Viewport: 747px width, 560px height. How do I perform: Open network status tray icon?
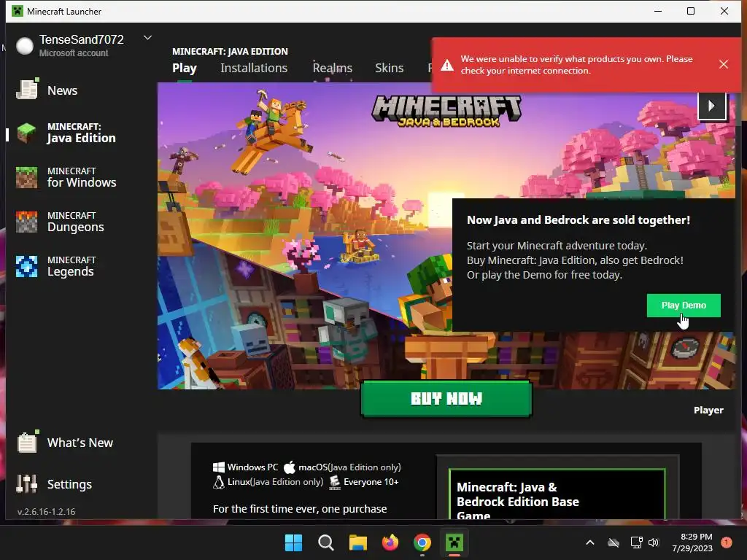point(636,542)
